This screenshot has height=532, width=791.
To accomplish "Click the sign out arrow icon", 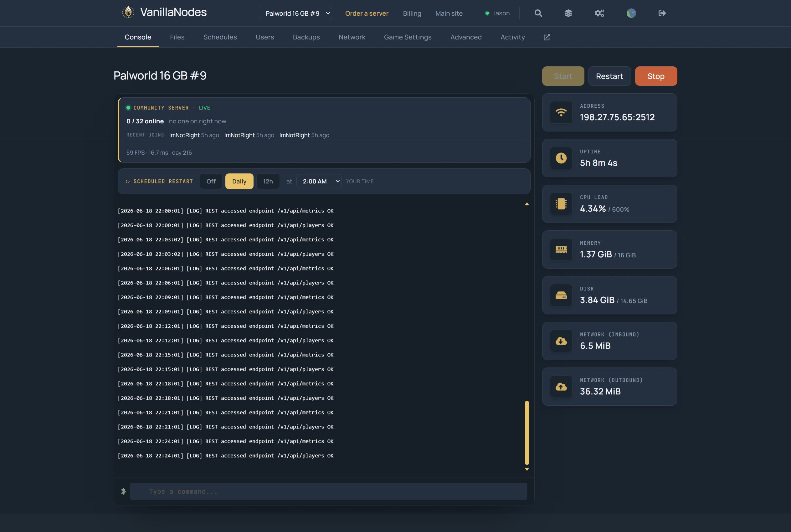I will pyautogui.click(x=662, y=13).
